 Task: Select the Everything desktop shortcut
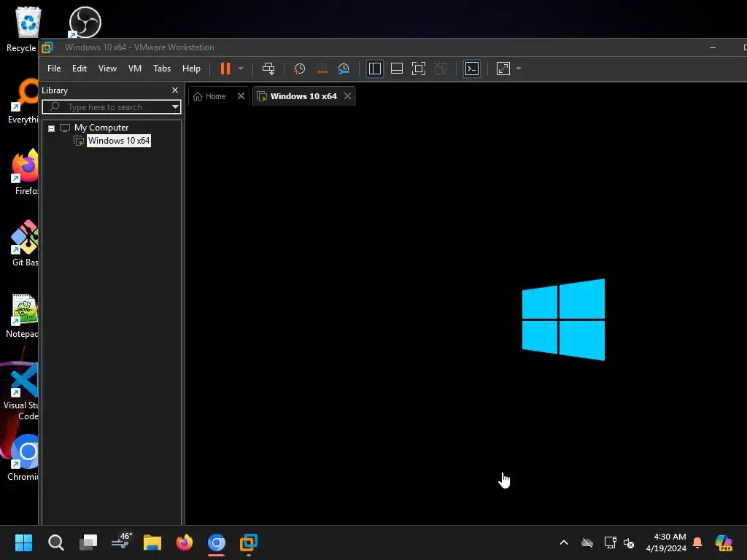click(23, 101)
